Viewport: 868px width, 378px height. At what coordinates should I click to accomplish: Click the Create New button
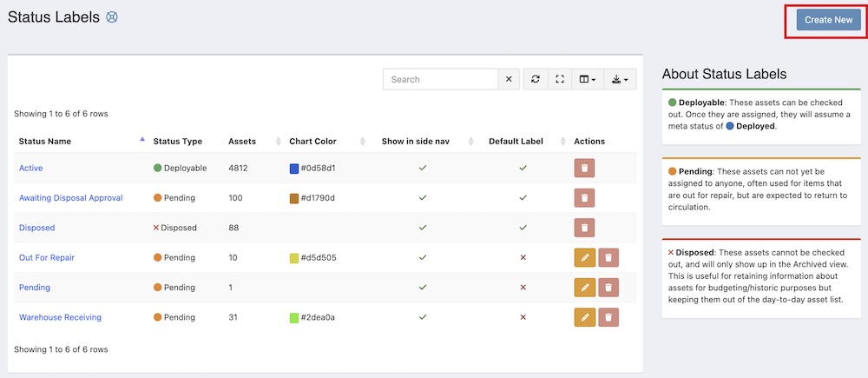(x=828, y=20)
